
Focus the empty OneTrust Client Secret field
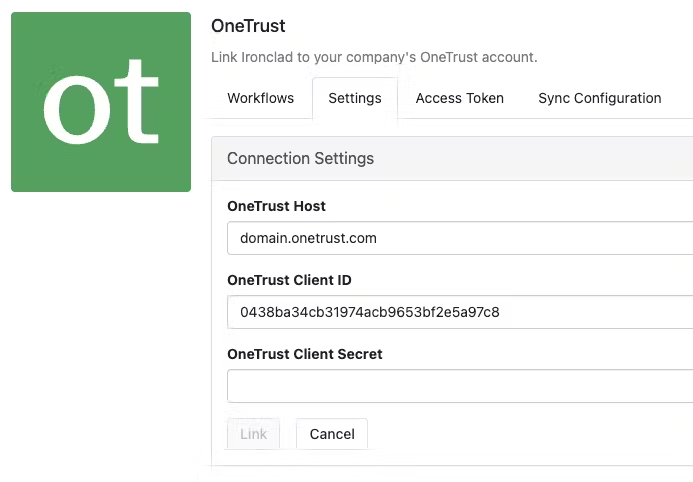(460, 386)
